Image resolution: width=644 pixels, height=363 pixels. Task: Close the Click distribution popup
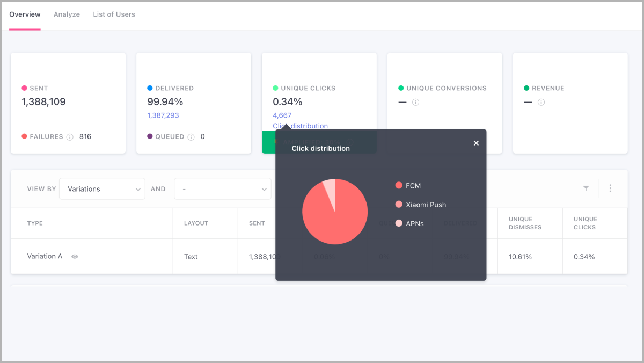(476, 143)
